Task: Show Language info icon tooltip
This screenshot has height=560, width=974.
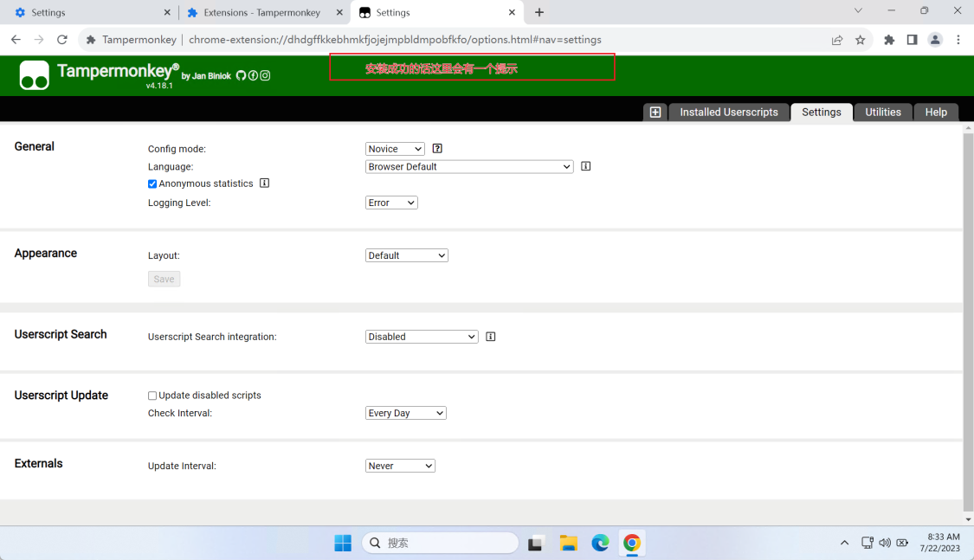Action: click(586, 166)
